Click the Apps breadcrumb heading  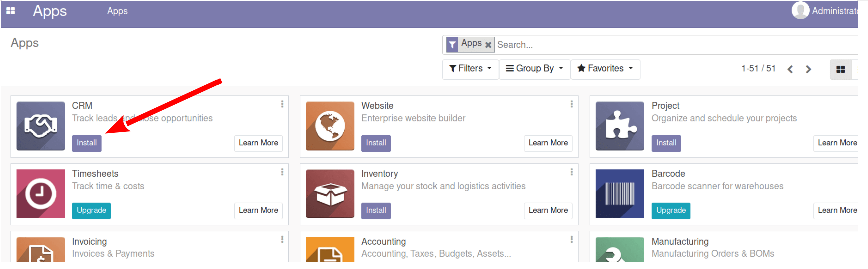pos(25,43)
